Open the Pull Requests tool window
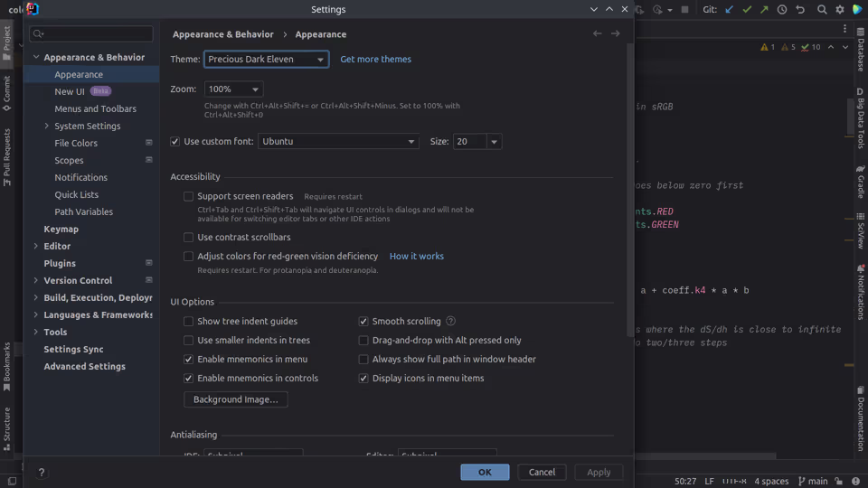The height and width of the screenshot is (488, 868). (x=6, y=157)
